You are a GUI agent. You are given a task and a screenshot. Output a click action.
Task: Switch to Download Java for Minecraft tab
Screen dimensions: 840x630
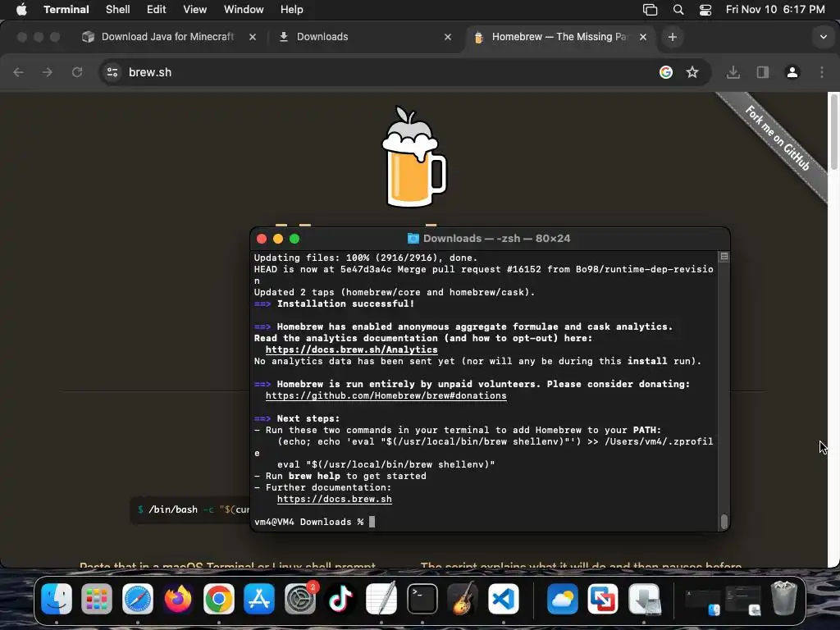tap(167, 36)
